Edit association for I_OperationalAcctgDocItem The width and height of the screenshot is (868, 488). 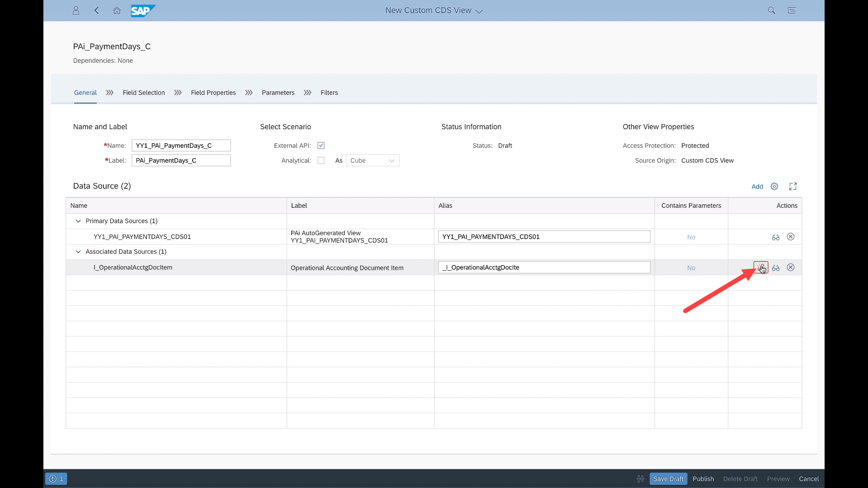tap(760, 267)
